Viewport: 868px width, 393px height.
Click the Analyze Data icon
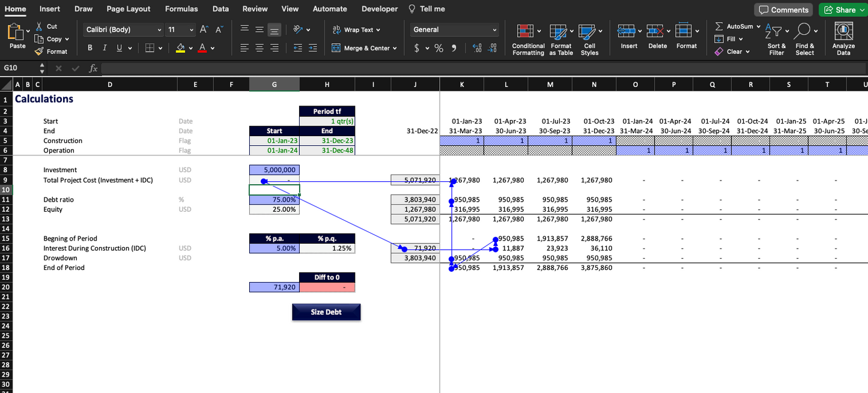843,31
